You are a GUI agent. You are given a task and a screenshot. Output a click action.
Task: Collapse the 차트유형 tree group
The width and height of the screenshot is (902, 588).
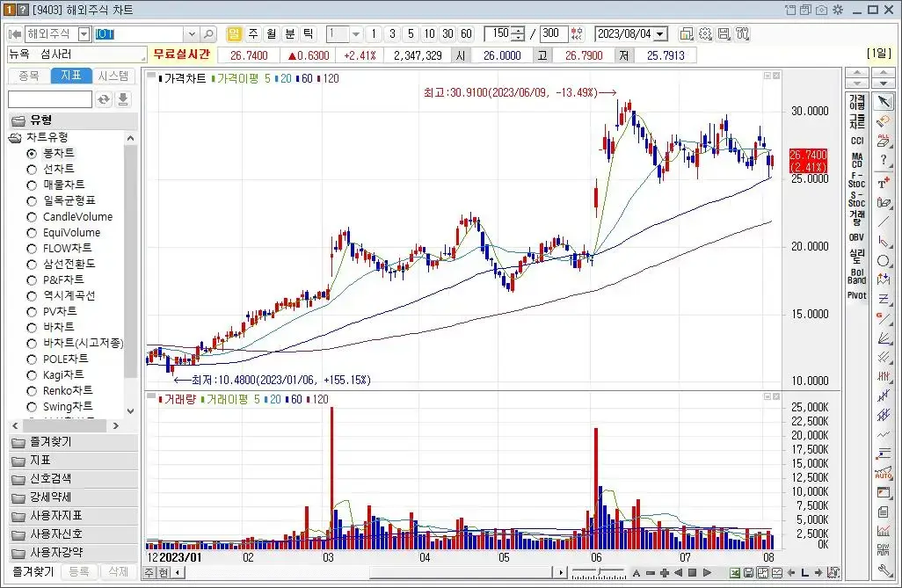[14, 137]
